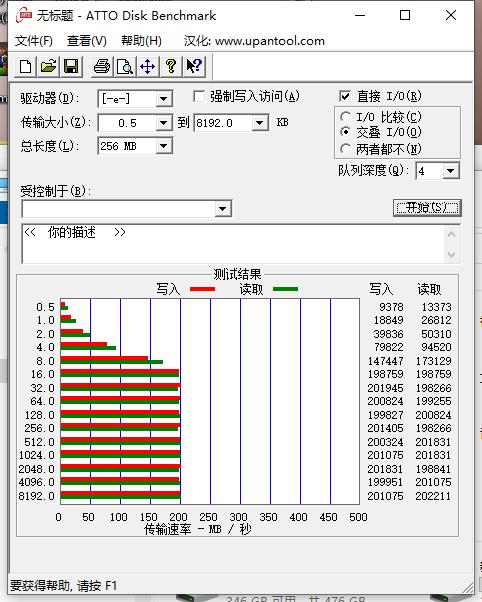Toggle 直接 I/O checkbox

pos(345,96)
